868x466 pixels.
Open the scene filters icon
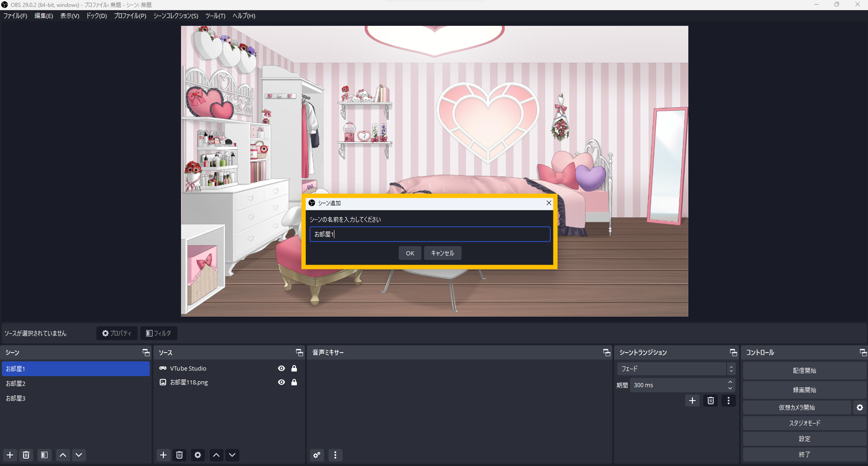44,455
